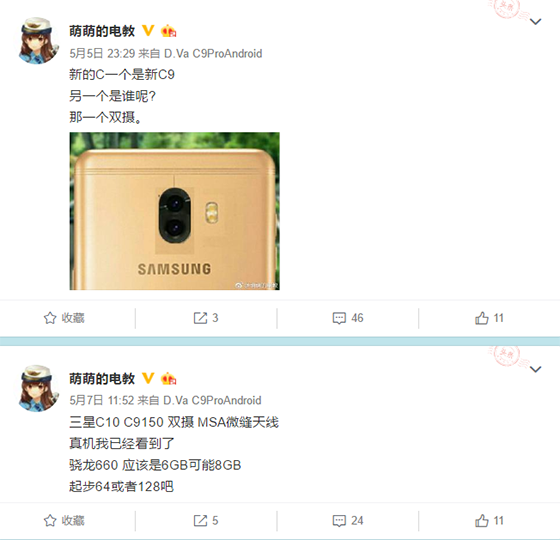Open second post author's avatar

pos(39,388)
